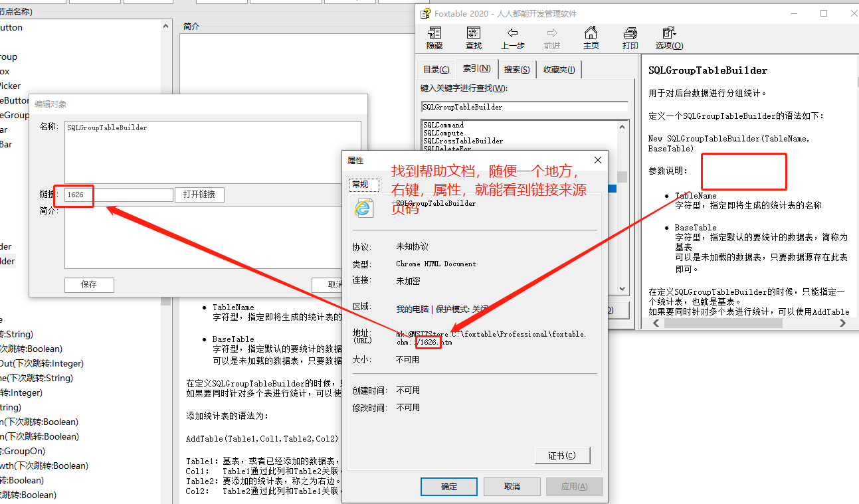Click the 链接 field containing 1626
The image size is (859, 504).
coord(119,195)
